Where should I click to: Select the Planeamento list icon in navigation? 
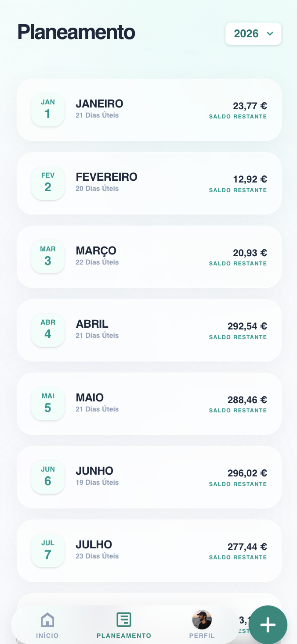tap(123, 619)
